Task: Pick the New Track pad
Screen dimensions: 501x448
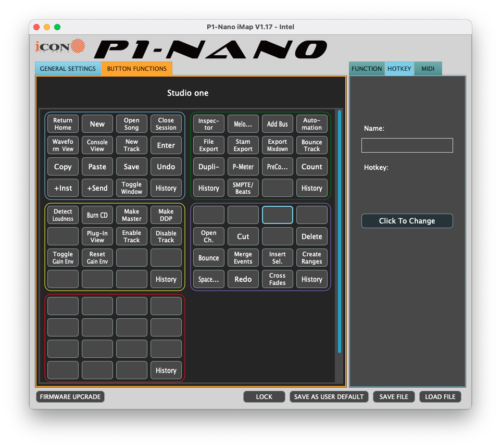Action: pos(132,145)
